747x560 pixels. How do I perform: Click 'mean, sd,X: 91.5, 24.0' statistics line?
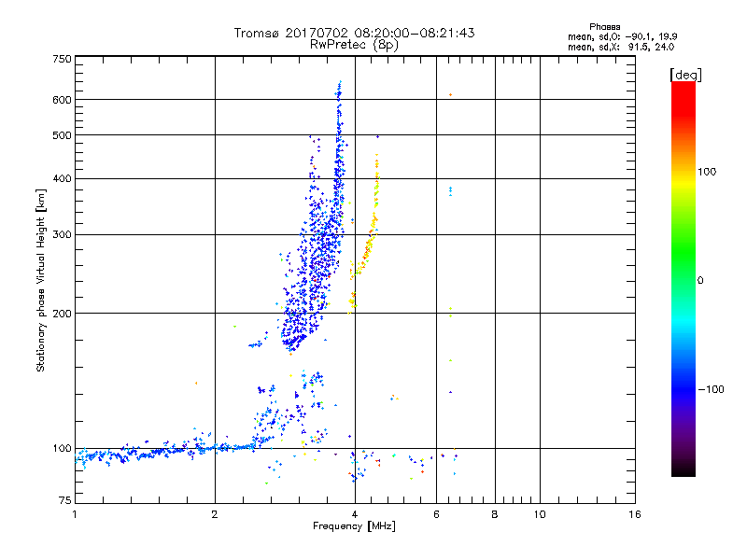pyautogui.click(x=621, y=47)
